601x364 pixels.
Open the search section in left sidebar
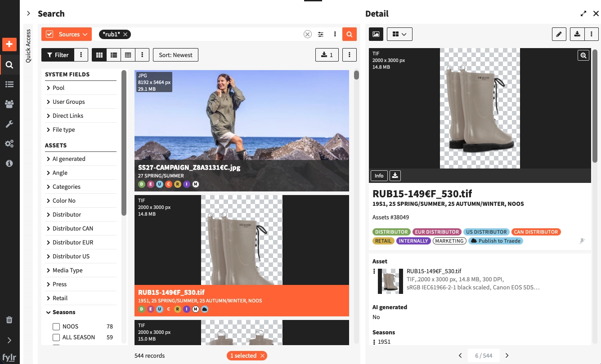tap(9, 65)
